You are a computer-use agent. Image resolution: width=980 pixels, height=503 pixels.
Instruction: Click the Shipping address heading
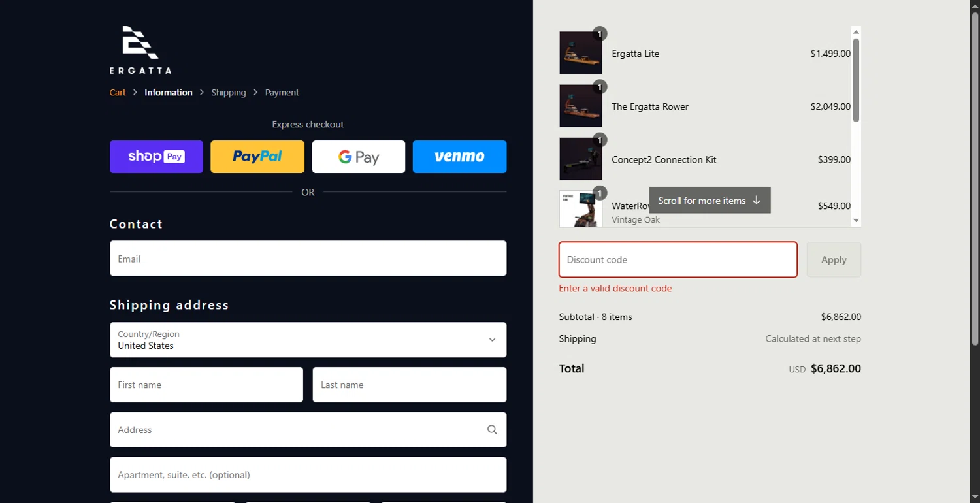tap(169, 305)
